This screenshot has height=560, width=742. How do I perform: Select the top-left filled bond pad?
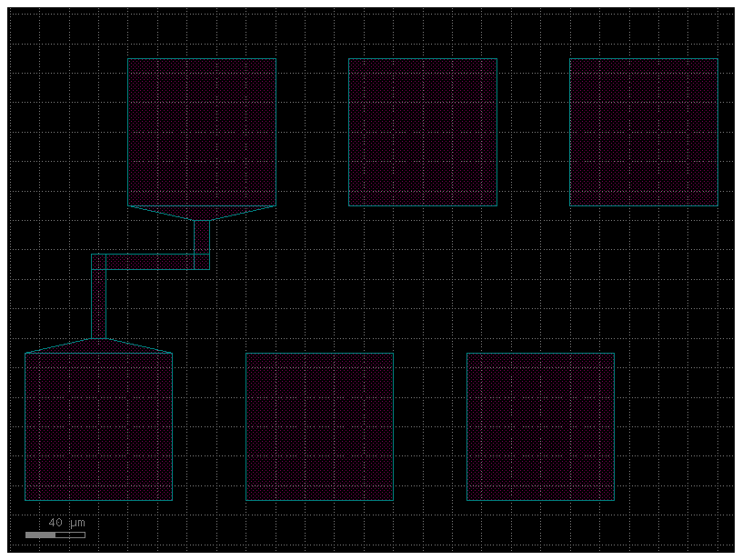click(202, 132)
